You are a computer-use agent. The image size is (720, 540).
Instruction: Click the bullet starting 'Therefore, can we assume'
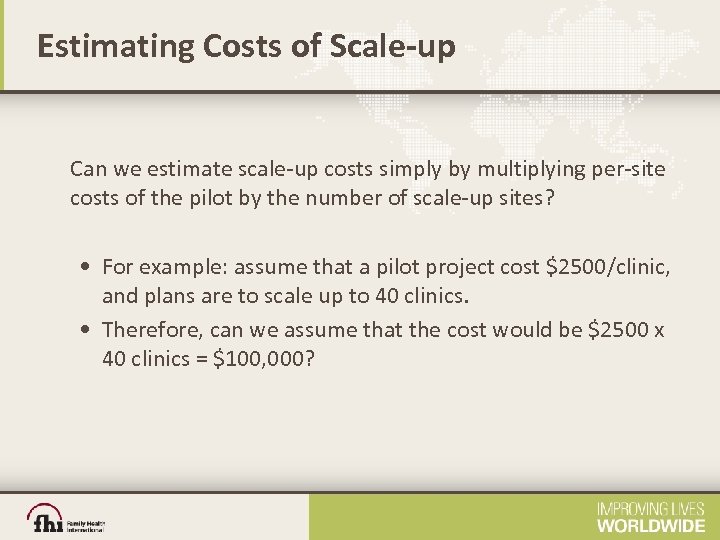coord(386,343)
